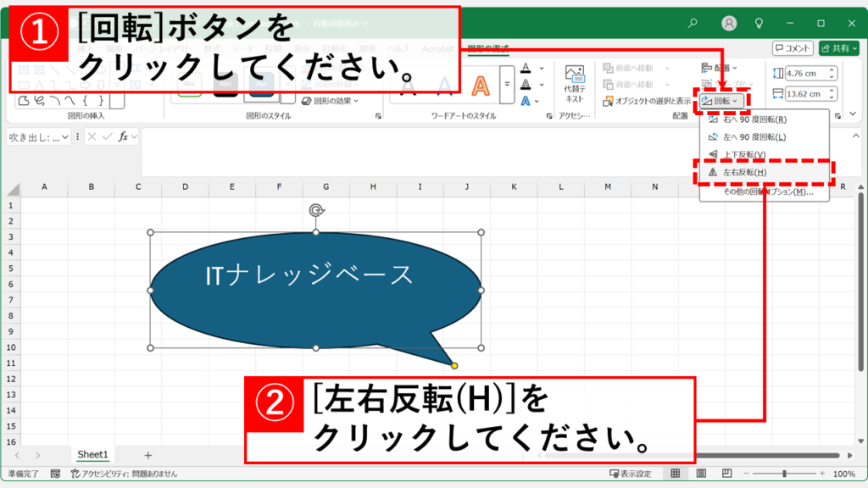Choose 右へ 90 度回転(R) menu item
Viewport: 868px width, 488px height.
(x=753, y=119)
